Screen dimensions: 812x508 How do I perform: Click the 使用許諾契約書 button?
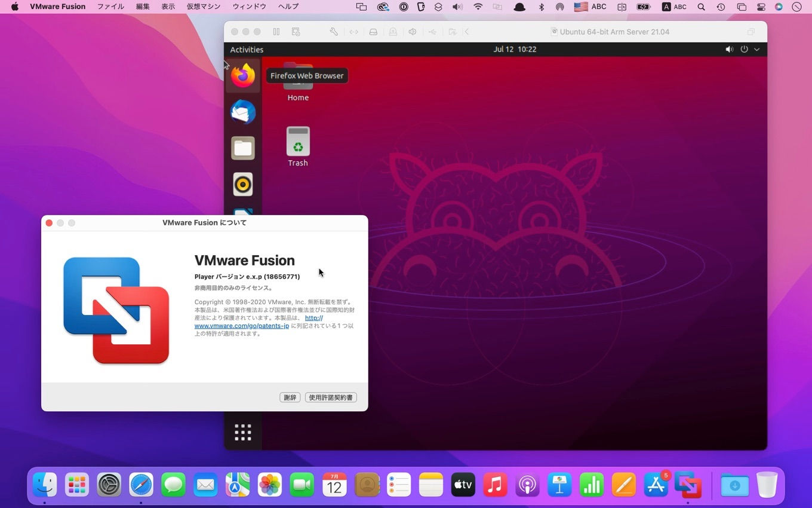pos(331,397)
